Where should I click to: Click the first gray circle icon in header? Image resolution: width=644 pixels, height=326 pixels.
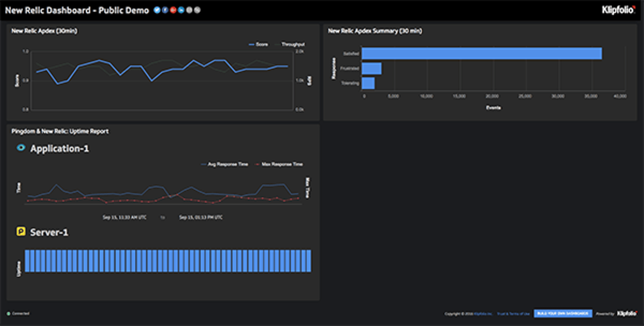point(189,10)
